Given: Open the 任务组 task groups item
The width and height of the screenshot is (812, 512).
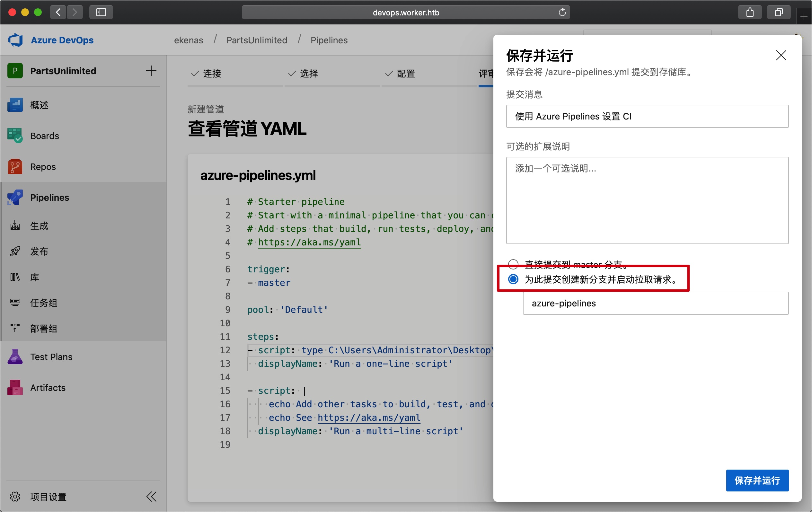Looking at the screenshot, I should pos(43,303).
